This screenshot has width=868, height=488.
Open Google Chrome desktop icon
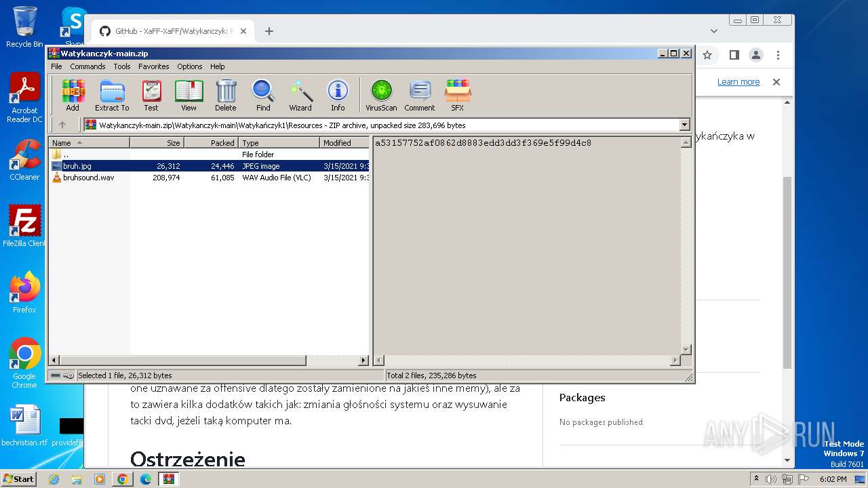(24, 363)
